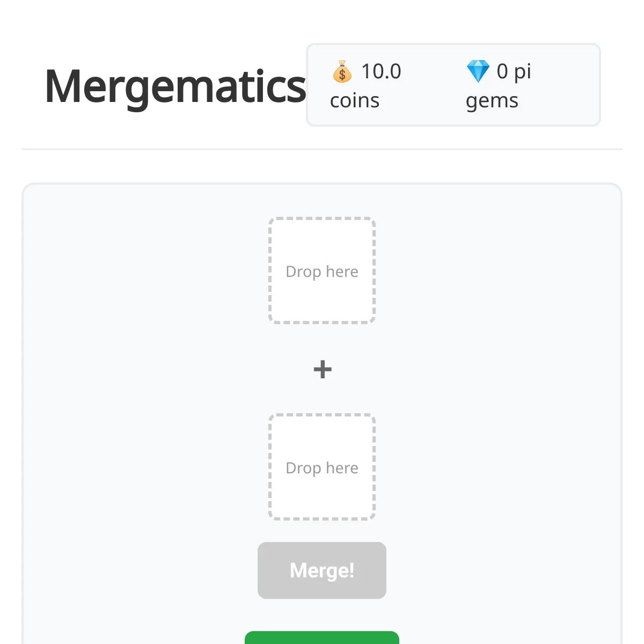Click the money bag coins icon
Image resolution: width=644 pixels, height=644 pixels.
(x=342, y=71)
